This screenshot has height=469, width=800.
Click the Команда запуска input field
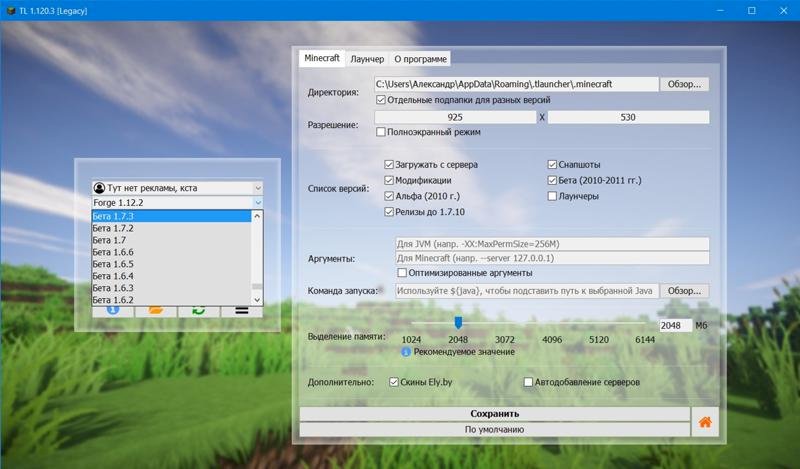(527, 291)
